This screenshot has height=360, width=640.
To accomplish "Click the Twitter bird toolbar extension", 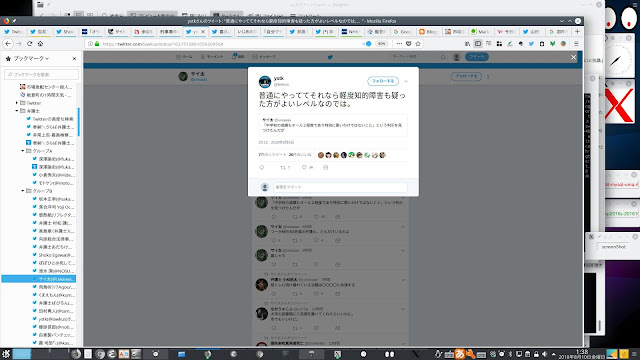I will (531, 44).
